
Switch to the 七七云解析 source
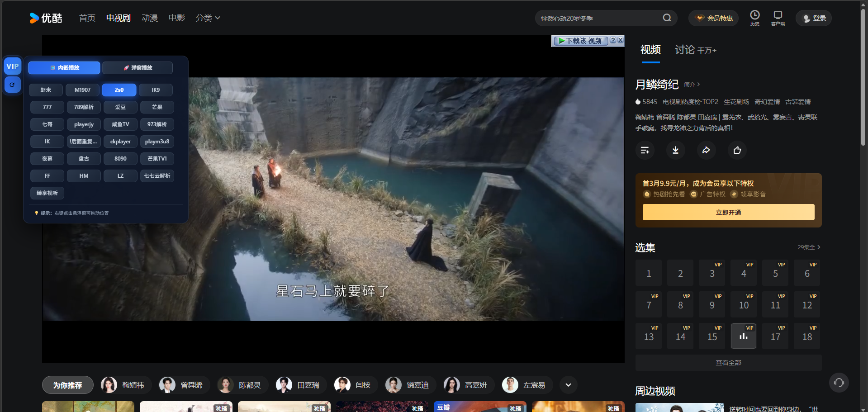[x=157, y=176]
